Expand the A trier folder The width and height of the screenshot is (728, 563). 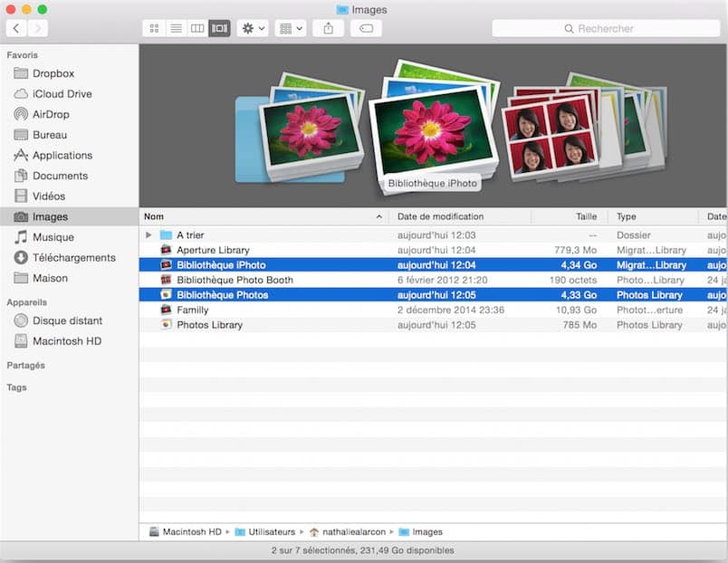[148, 234]
